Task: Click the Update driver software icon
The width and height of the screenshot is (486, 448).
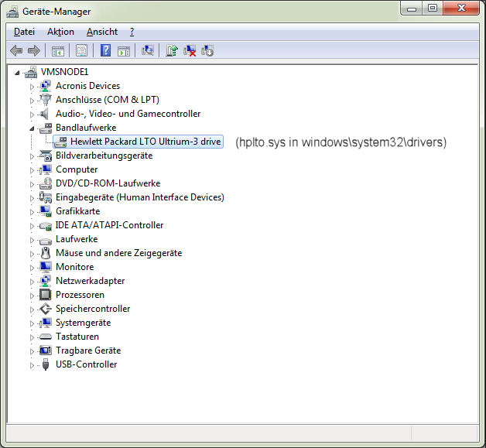Action: click(x=172, y=51)
